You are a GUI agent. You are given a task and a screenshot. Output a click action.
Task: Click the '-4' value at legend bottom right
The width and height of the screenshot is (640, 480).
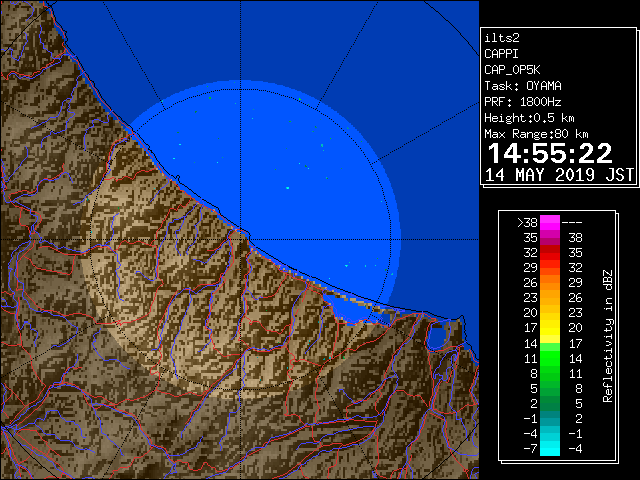575,449
